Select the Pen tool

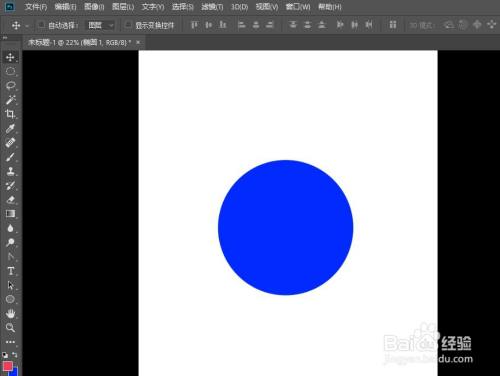pyautogui.click(x=10, y=256)
